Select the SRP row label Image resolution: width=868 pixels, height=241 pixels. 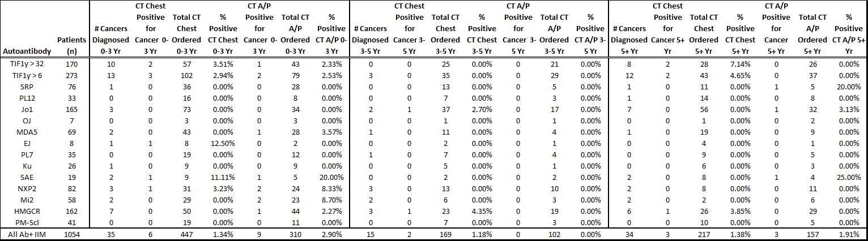tap(27, 87)
